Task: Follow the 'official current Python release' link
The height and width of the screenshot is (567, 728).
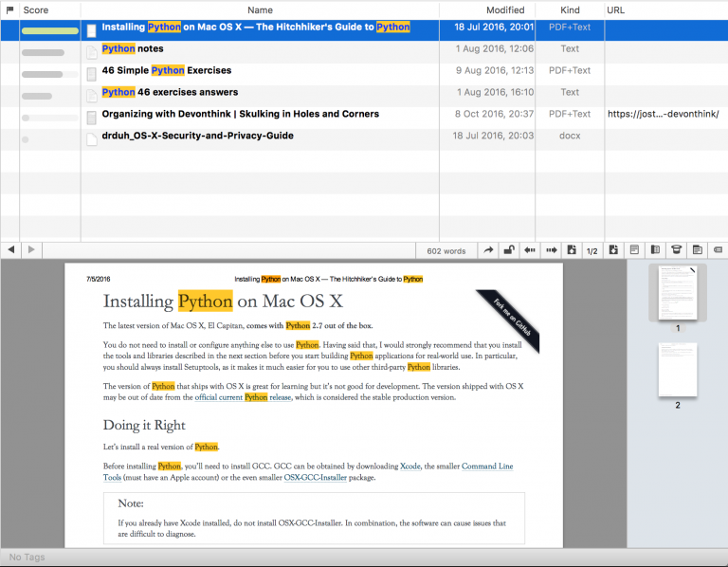Action: coord(243,397)
